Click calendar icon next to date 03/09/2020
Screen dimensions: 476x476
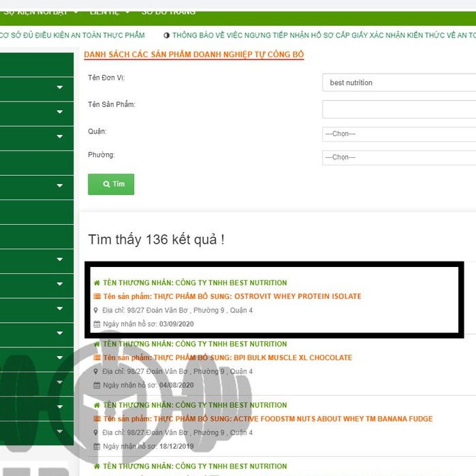point(97,324)
